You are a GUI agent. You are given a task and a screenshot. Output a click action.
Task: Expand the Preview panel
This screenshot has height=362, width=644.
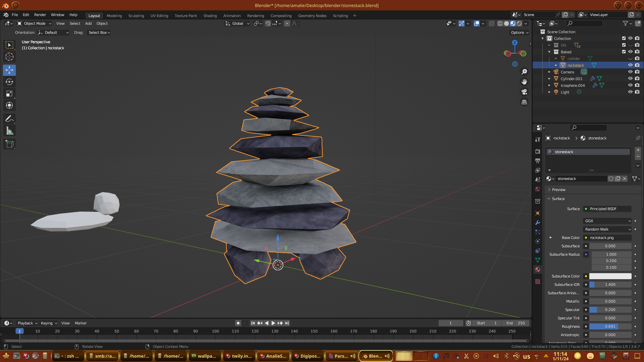pyautogui.click(x=558, y=190)
